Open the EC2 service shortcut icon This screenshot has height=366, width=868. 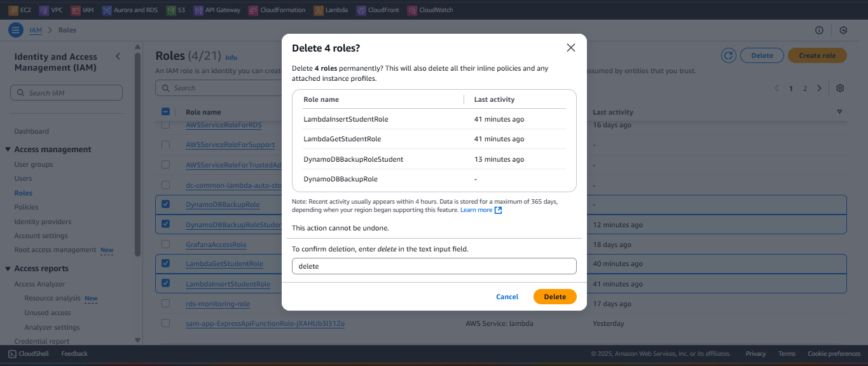pyautogui.click(x=13, y=10)
